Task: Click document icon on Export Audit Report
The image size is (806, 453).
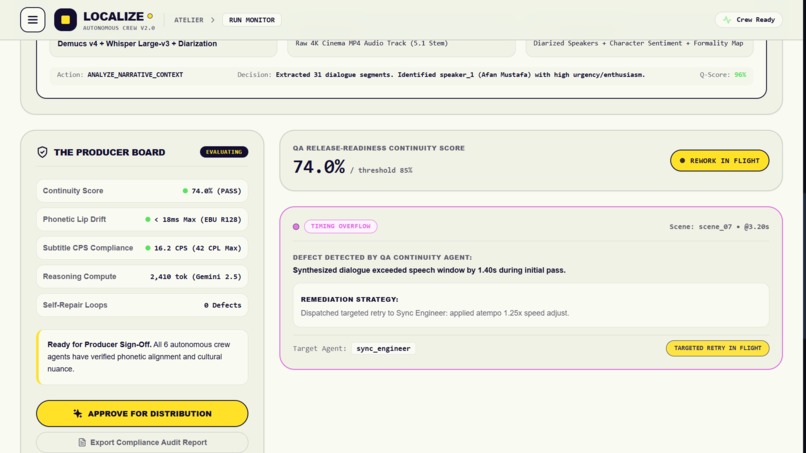Action: pos(82,442)
